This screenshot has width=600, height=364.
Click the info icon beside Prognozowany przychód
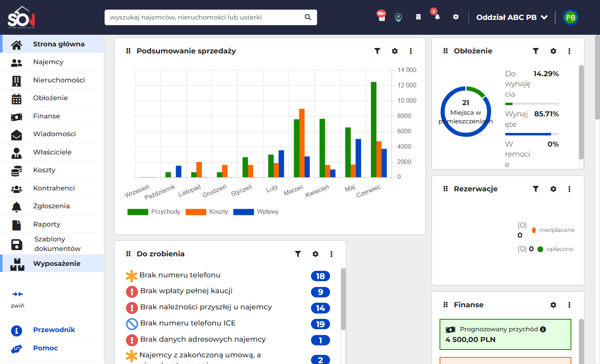pos(543,329)
